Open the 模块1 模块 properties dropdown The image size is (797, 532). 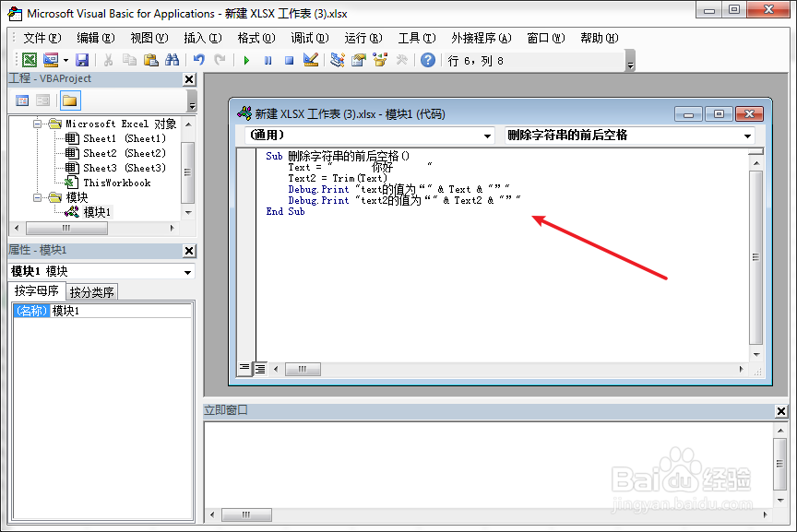pos(187,272)
